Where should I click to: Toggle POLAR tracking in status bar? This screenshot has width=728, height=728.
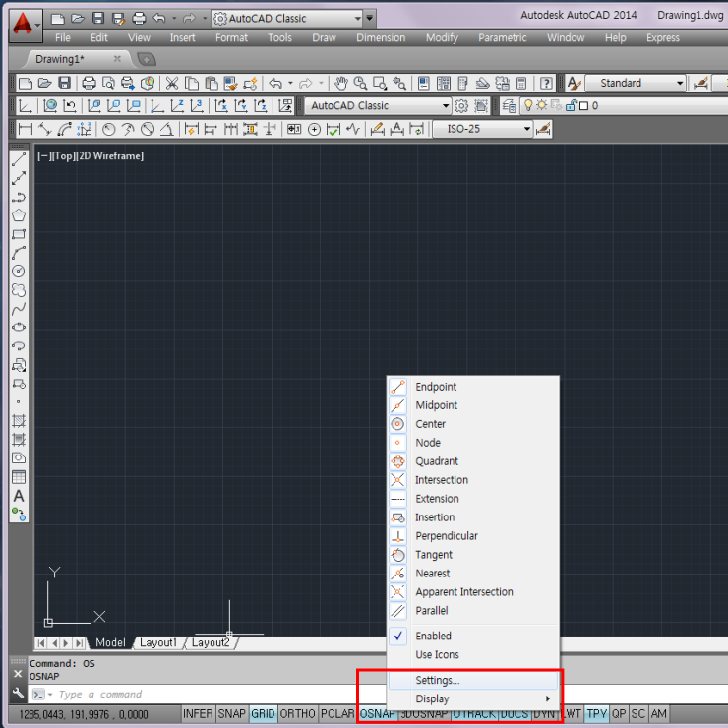click(x=337, y=713)
